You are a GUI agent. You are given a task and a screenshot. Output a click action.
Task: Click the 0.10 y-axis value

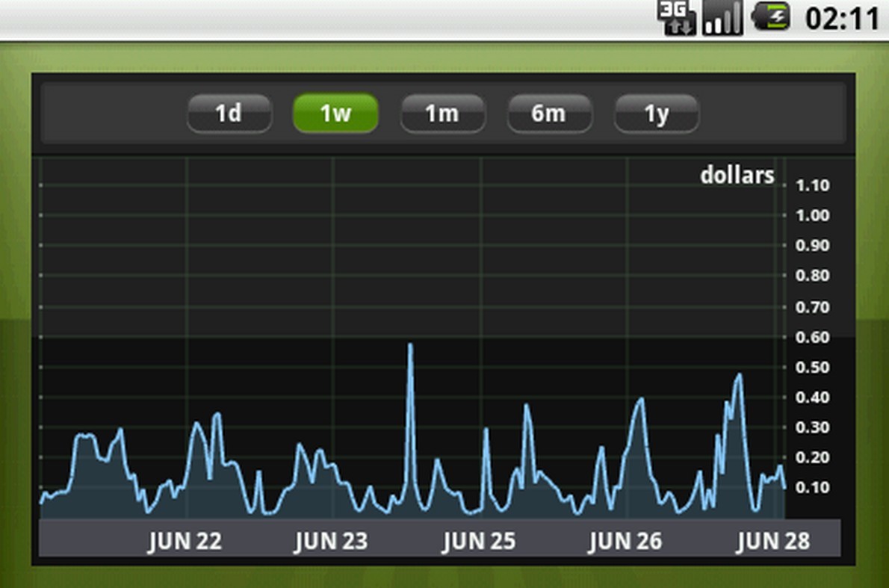(x=812, y=488)
